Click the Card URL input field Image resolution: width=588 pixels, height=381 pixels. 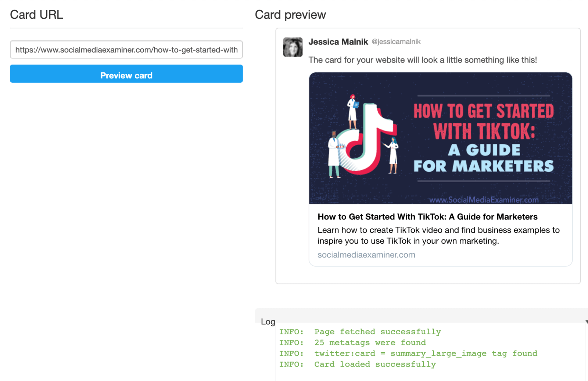coord(126,50)
